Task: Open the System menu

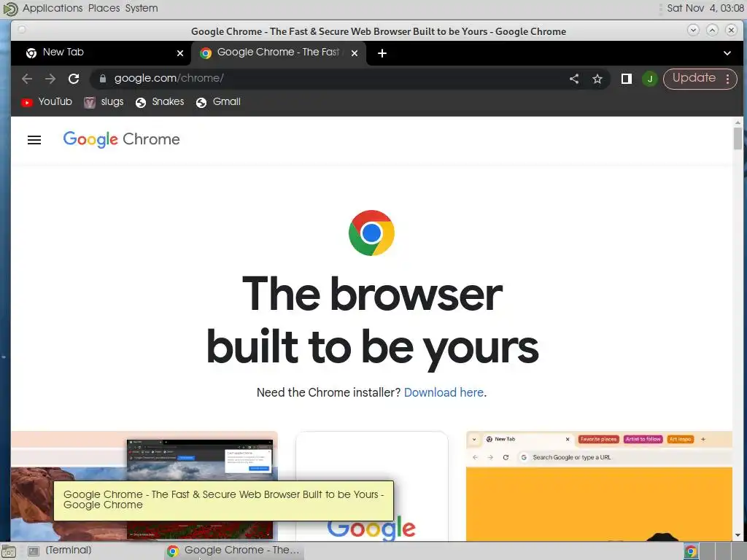Action: tap(142, 8)
